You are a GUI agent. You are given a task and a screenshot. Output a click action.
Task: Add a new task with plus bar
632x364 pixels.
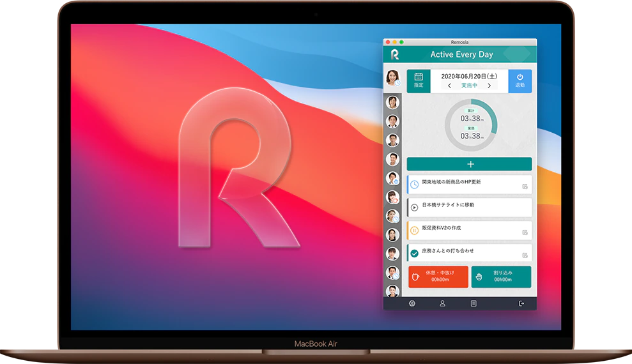(x=469, y=164)
